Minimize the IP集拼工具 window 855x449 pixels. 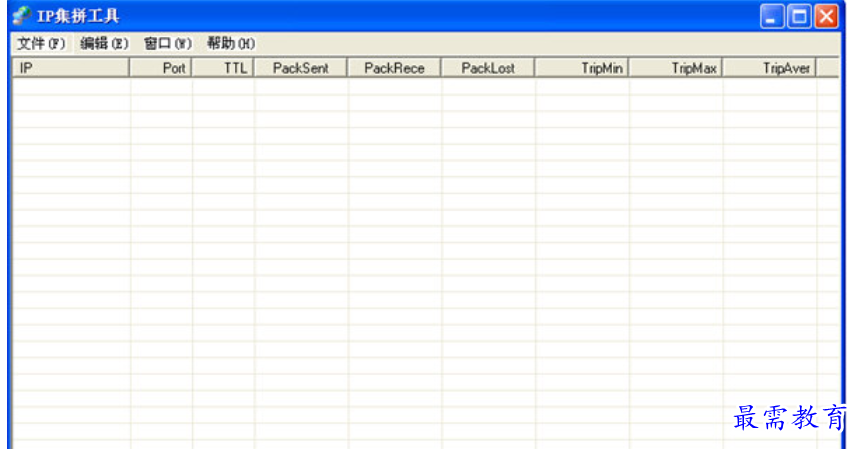[x=772, y=16]
